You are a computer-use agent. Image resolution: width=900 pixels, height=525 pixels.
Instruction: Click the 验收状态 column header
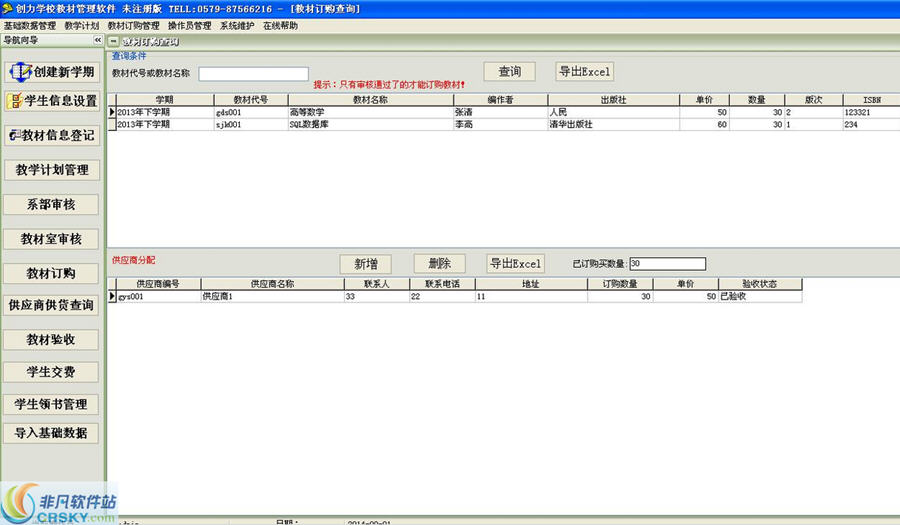[760, 284]
